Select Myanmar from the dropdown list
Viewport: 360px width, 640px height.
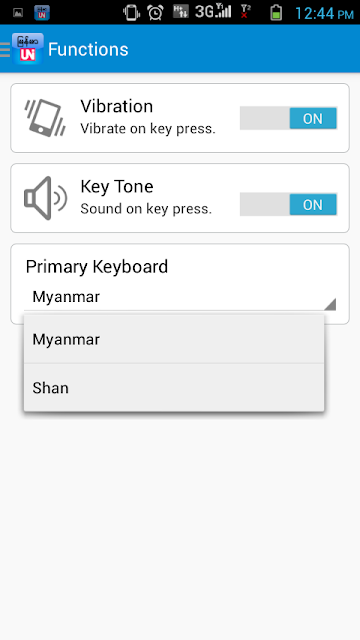click(x=174, y=339)
